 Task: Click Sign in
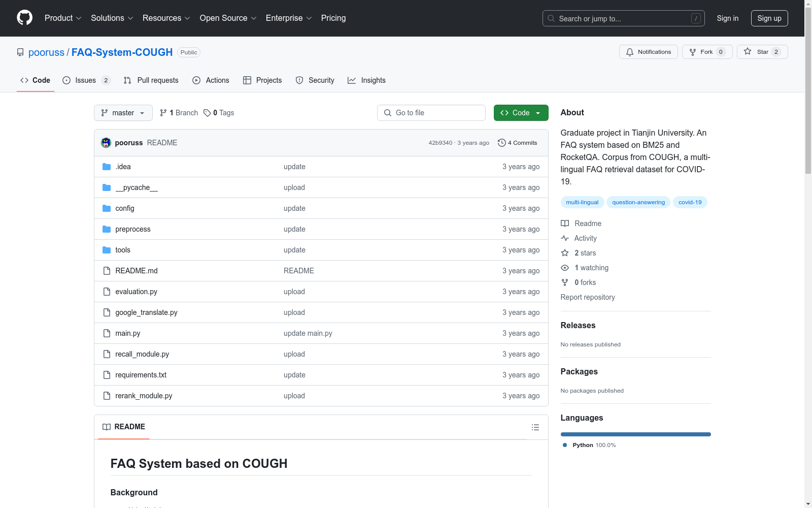point(727,18)
